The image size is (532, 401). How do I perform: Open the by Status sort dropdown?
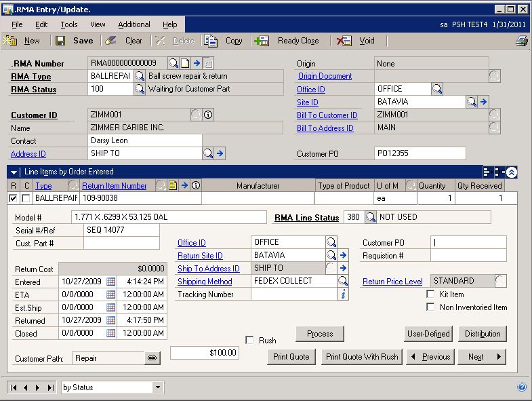coord(157,387)
